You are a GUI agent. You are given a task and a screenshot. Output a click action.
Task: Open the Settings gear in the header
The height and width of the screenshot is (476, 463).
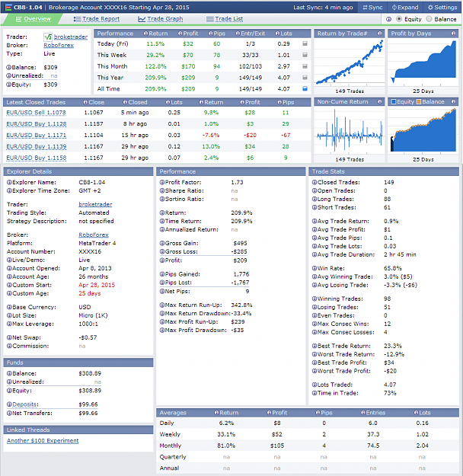pyautogui.click(x=442, y=8)
